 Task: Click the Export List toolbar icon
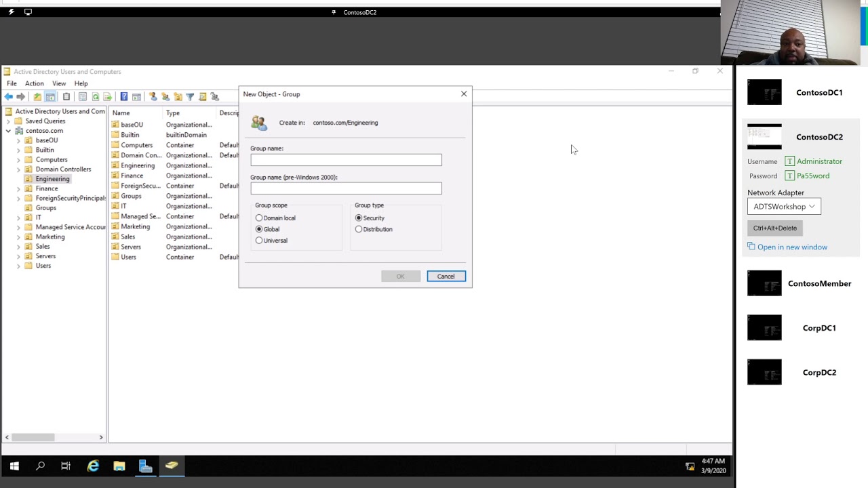108,97
